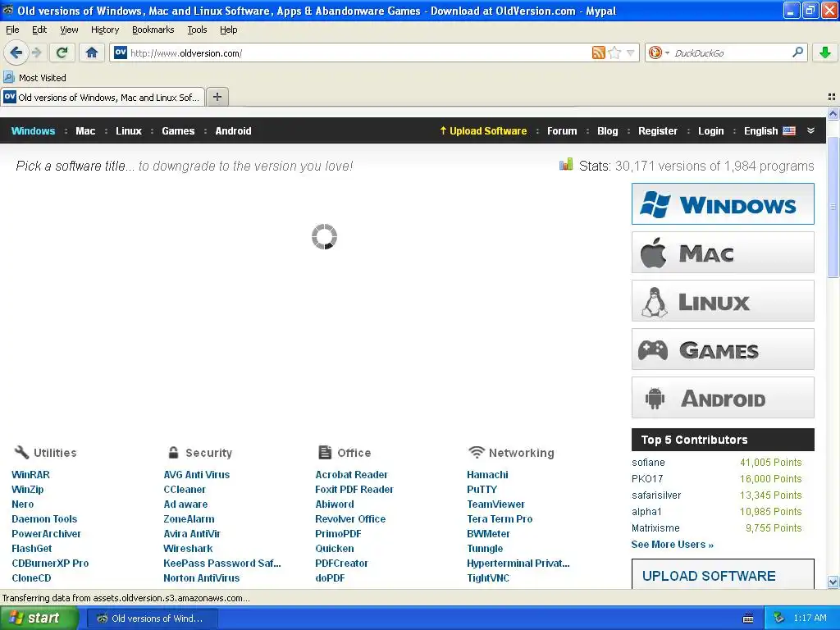
Task: Open the downloads green arrow button
Action: pos(825,52)
